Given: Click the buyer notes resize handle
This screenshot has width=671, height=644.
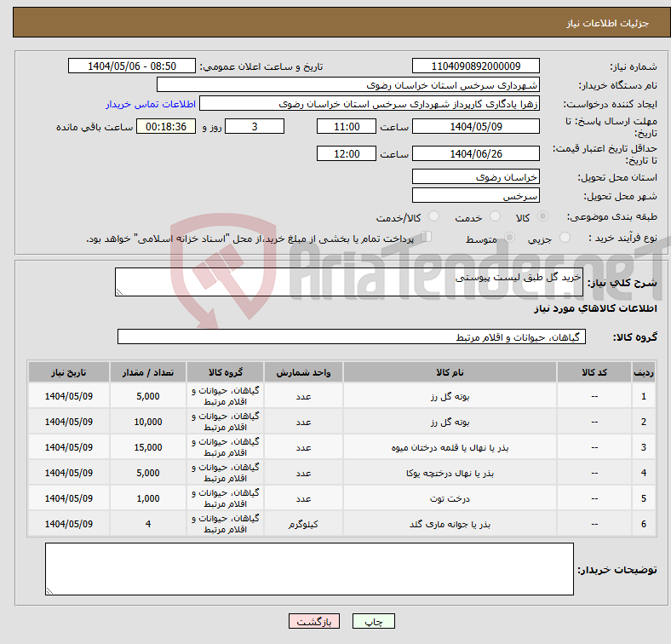Looking at the screenshot, I should (x=49, y=591).
